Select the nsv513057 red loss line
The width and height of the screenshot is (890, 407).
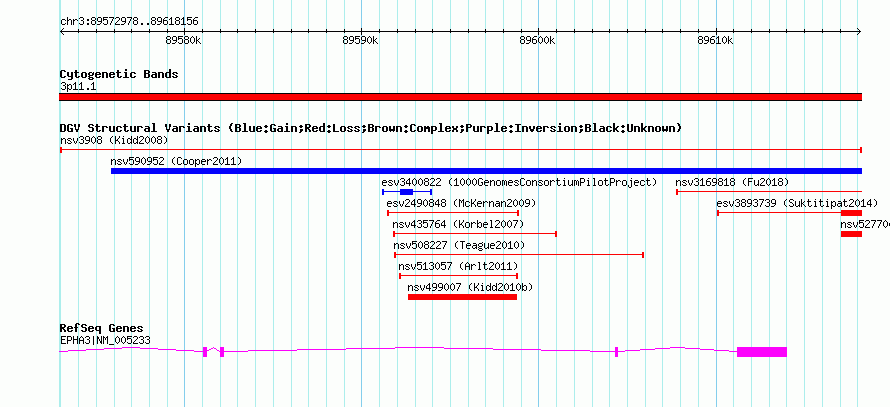[x=459, y=276]
